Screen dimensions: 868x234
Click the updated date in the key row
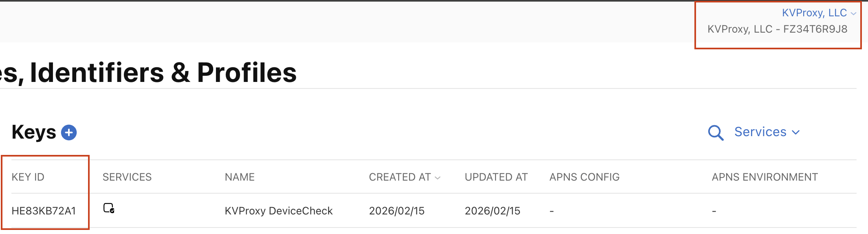tap(492, 211)
